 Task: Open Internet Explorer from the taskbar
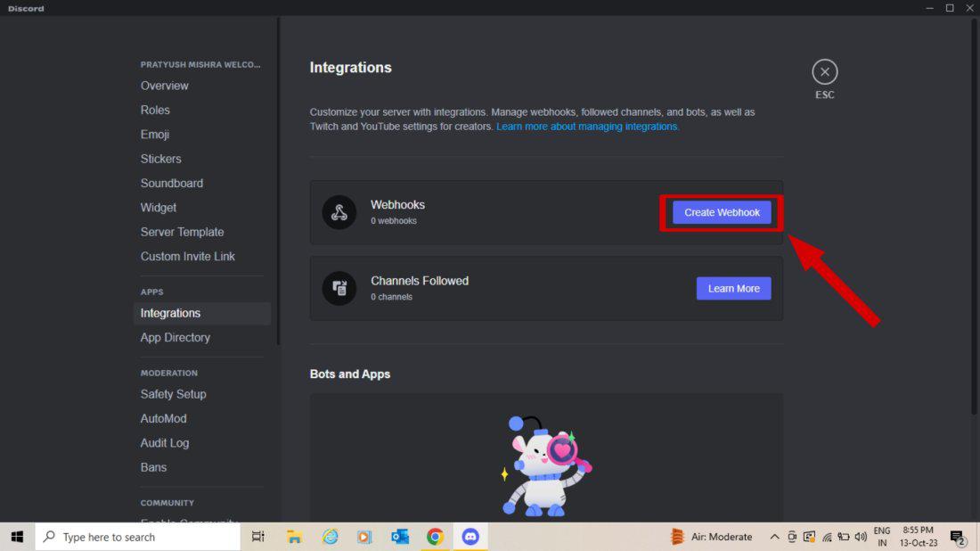pyautogui.click(x=330, y=537)
